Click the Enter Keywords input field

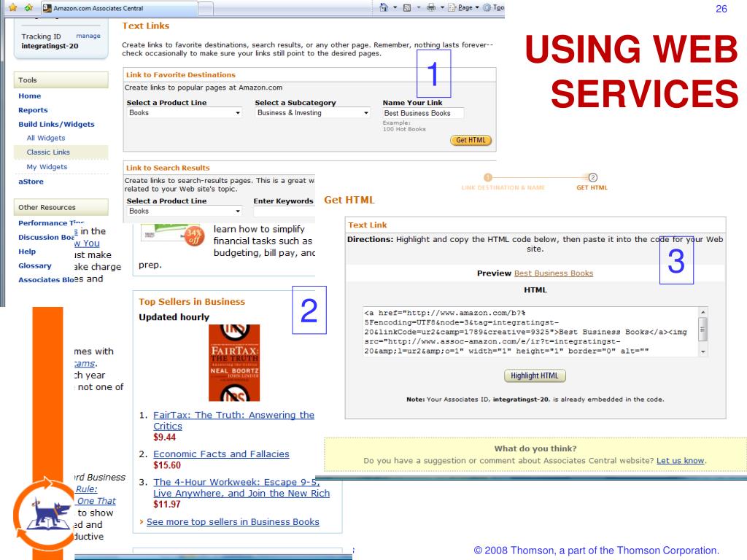[284, 211]
